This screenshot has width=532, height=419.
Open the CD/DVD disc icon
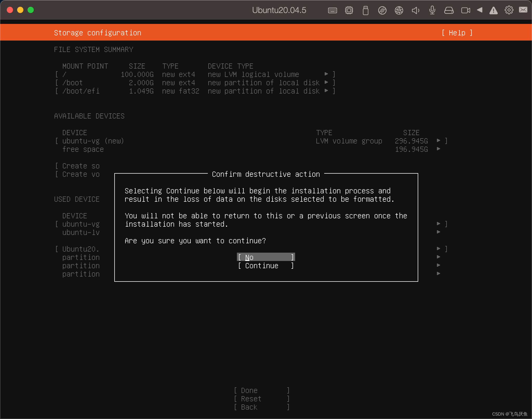(382, 10)
